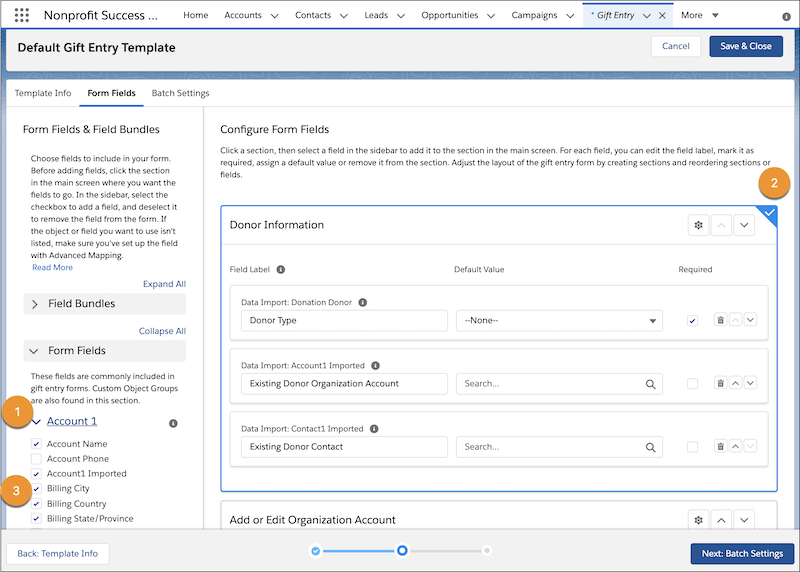Proceed with Next: Batch Settings
800x572 pixels.
coord(742,554)
